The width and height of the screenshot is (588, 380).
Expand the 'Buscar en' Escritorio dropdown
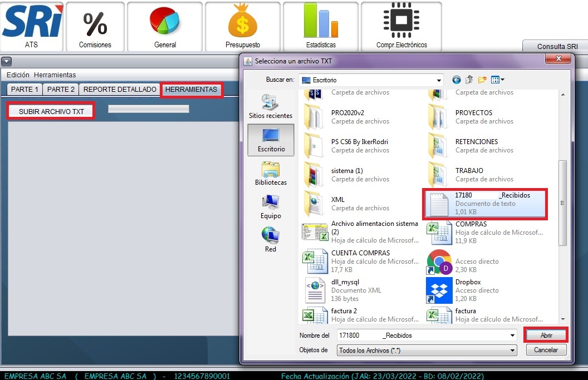(x=439, y=80)
